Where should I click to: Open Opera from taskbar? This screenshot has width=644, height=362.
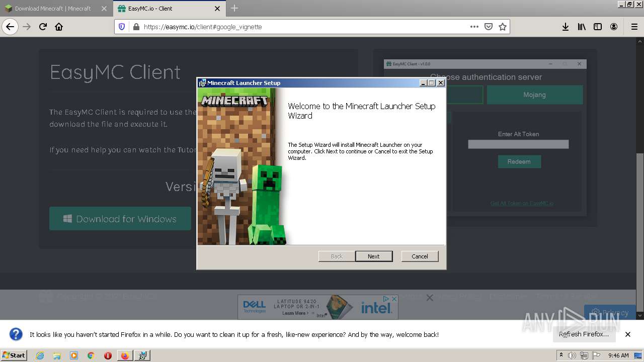click(x=108, y=355)
